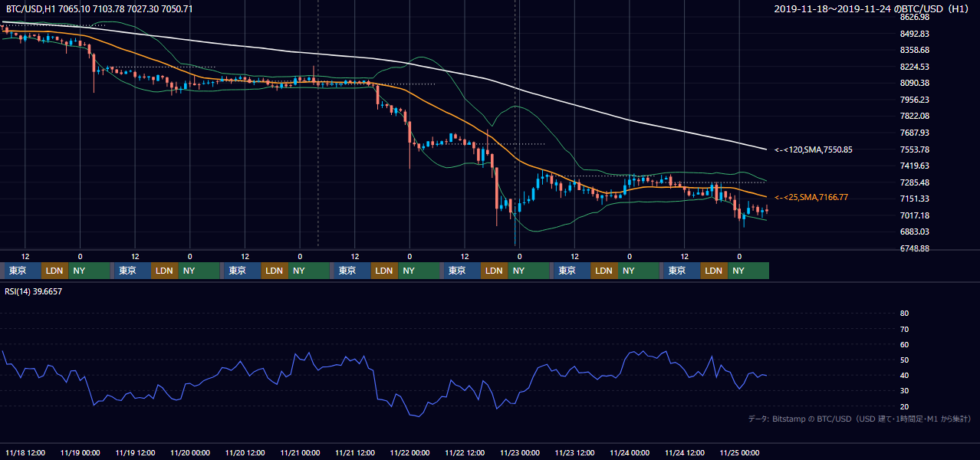Click price axis label 7017.18
Viewport: 980px width, 460px height.
[x=915, y=215]
